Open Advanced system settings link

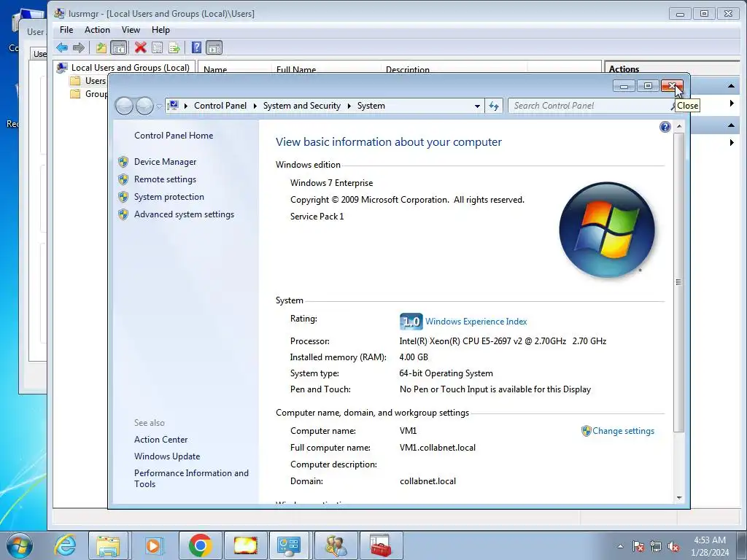(x=184, y=215)
